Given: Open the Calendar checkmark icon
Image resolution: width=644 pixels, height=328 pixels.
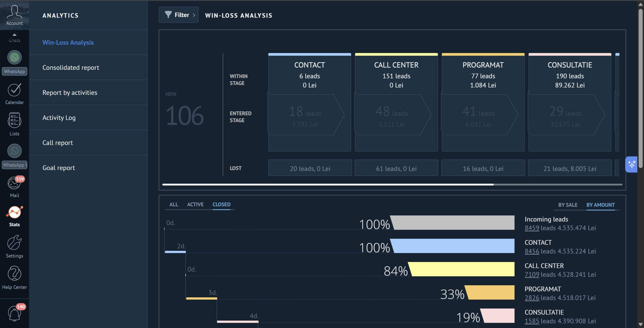Looking at the screenshot, I should point(14,90).
